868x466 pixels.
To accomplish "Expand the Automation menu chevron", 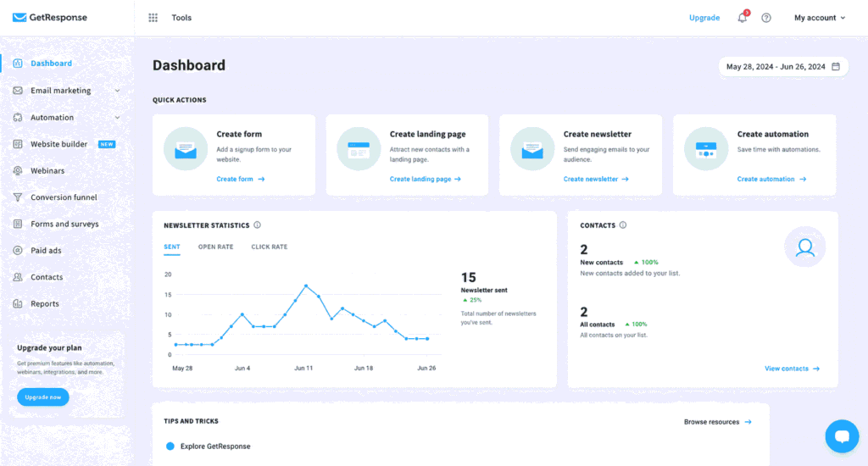I will [x=117, y=117].
